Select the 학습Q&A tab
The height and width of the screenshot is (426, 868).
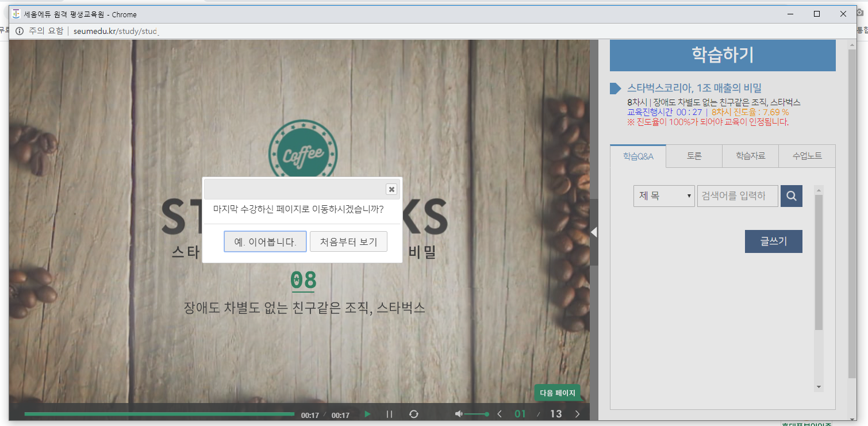click(638, 156)
